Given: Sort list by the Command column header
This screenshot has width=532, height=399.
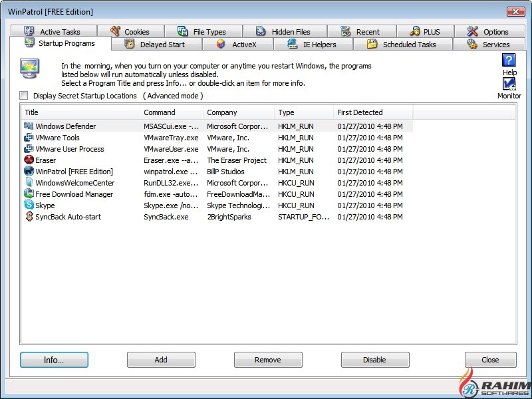Looking at the screenshot, I should [172, 112].
